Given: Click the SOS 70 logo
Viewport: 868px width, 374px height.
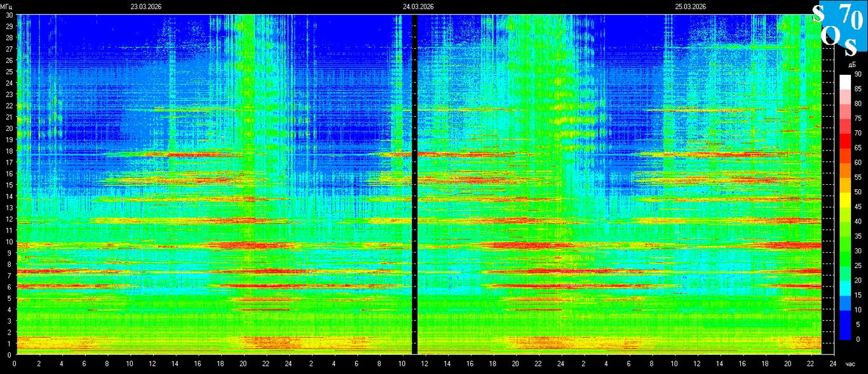Looking at the screenshot, I should coord(839,25).
